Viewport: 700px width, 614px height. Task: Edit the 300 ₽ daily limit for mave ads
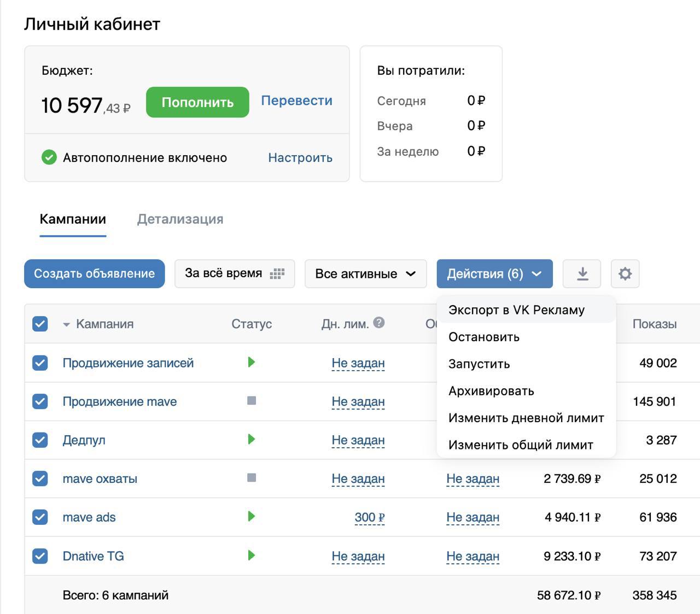point(369,517)
